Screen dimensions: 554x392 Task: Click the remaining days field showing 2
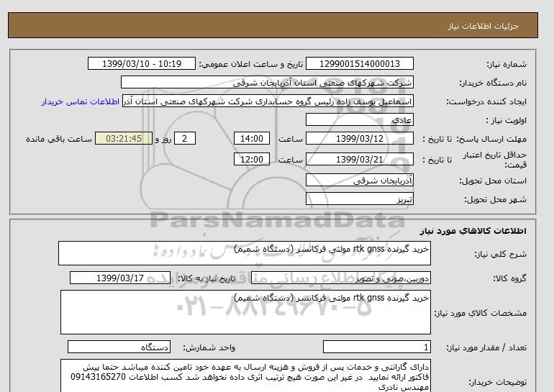186,139
